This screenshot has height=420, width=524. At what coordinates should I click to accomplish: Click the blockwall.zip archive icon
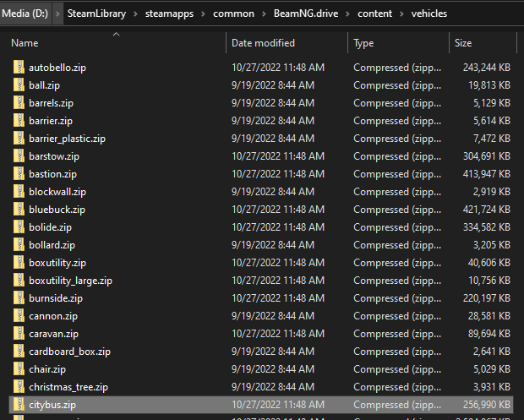coord(19,191)
